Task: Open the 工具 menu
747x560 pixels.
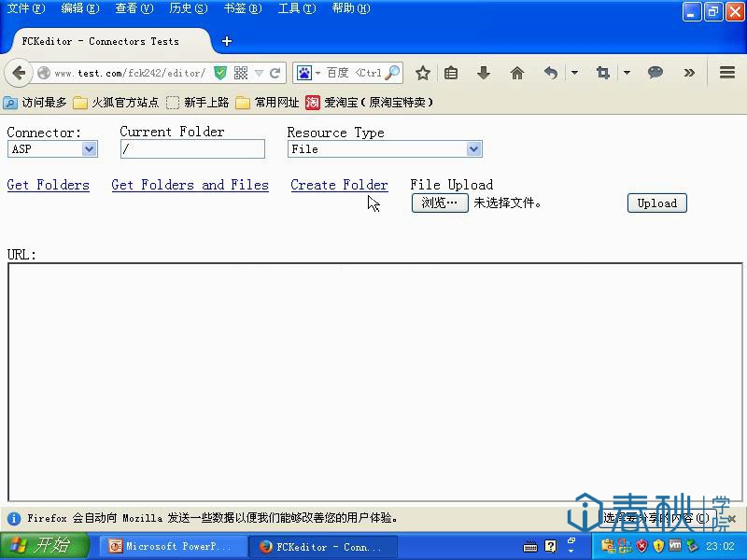Action: click(297, 8)
